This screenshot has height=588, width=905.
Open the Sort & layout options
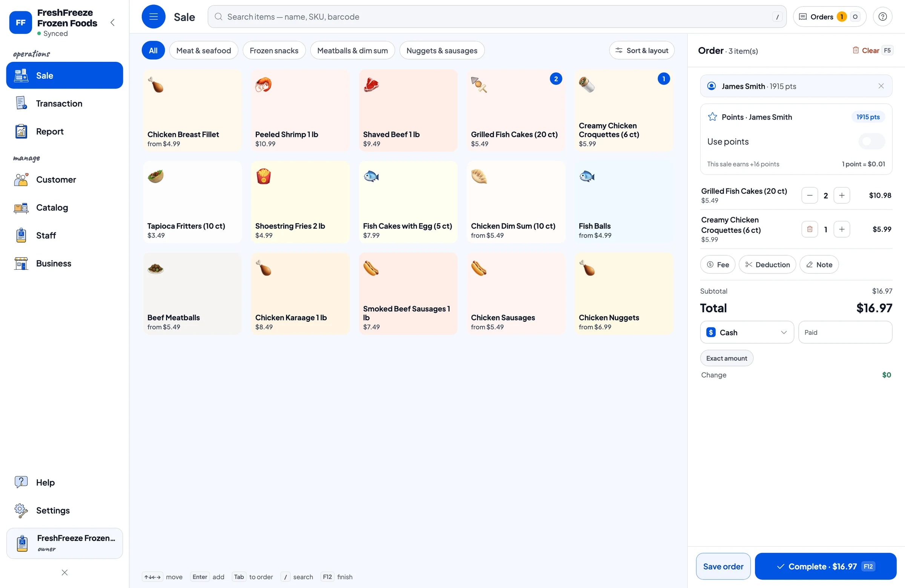(641, 51)
